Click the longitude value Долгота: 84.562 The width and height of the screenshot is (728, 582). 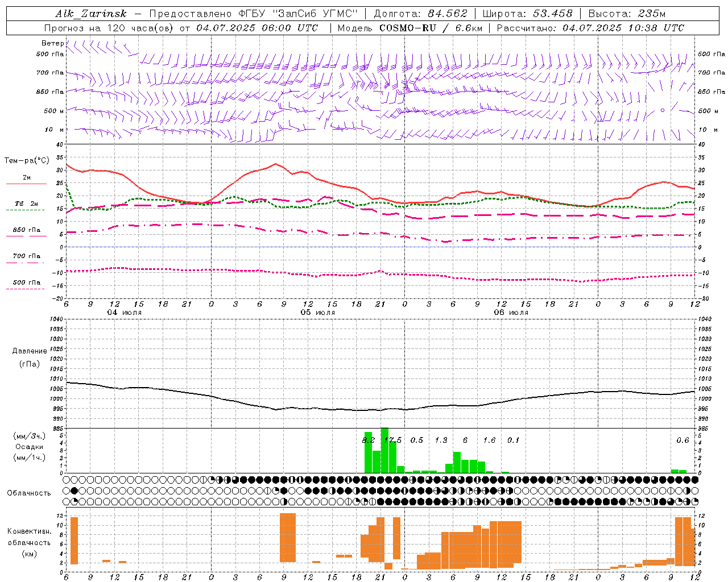point(421,14)
